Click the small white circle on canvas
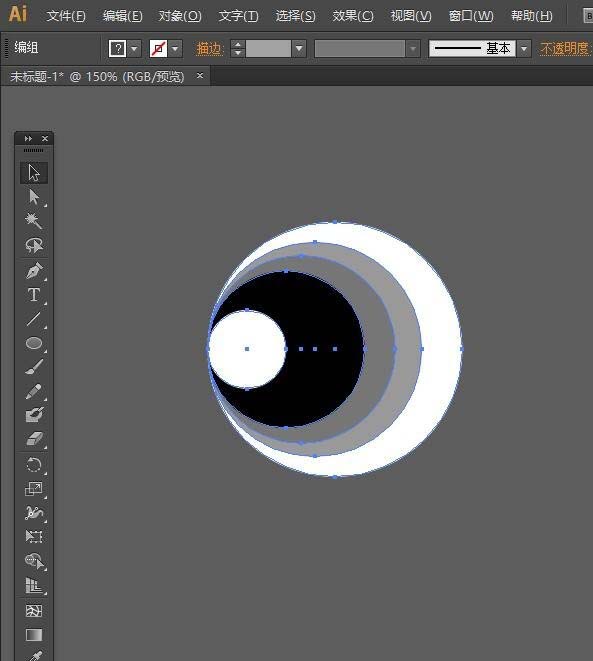Screen dimensions: 593x661 pyautogui.click(x=247, y=349)
